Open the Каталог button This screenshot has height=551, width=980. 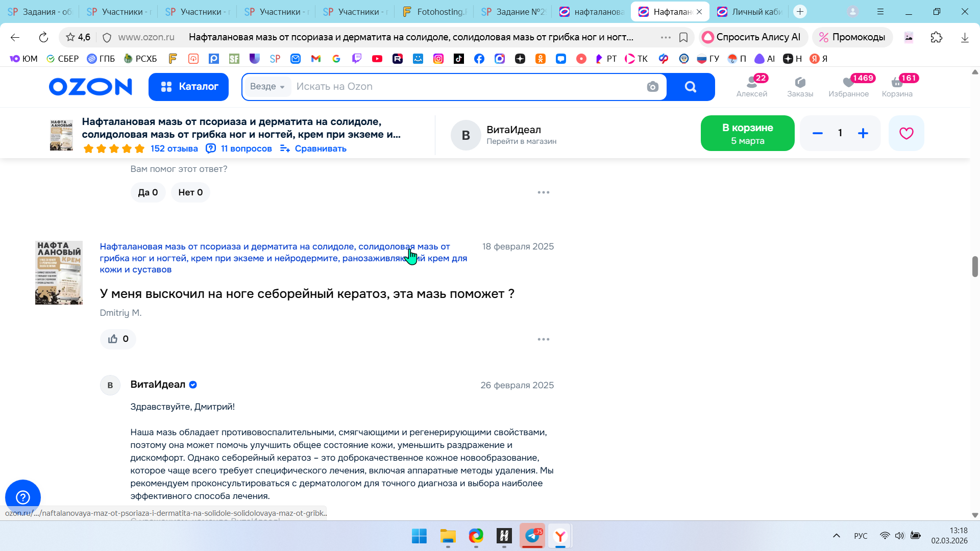[188, 87]
